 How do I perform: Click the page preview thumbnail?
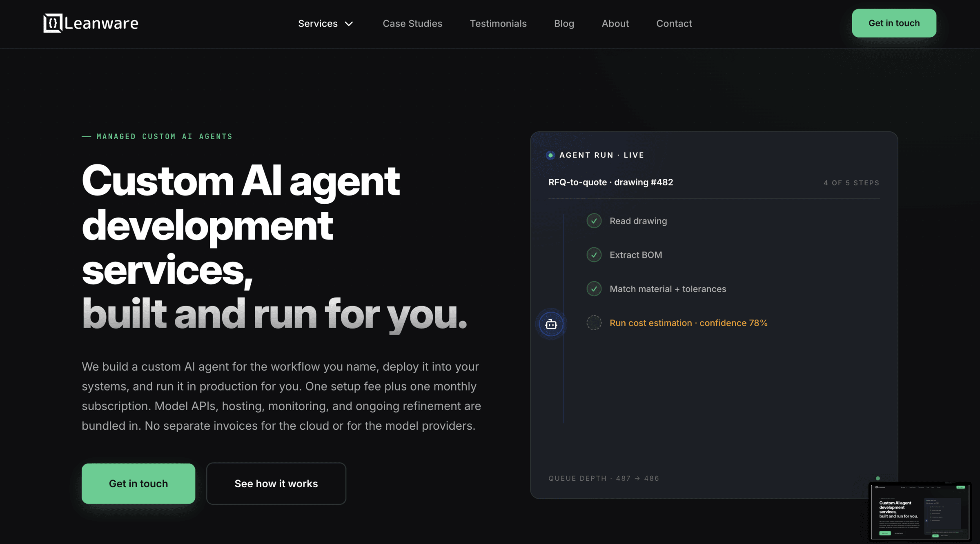[920, 512]
